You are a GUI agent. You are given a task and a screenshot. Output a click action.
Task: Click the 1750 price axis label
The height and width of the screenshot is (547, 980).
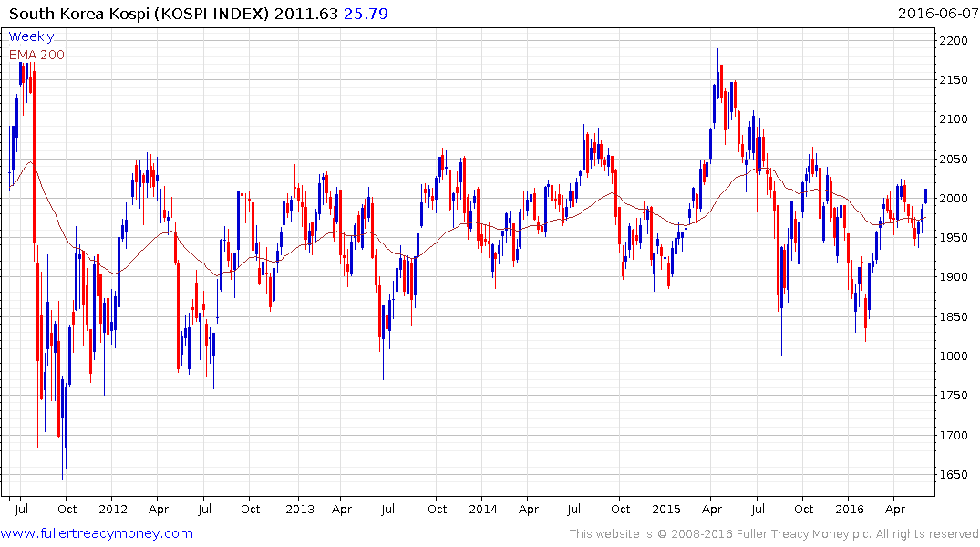tap(954, 396)
